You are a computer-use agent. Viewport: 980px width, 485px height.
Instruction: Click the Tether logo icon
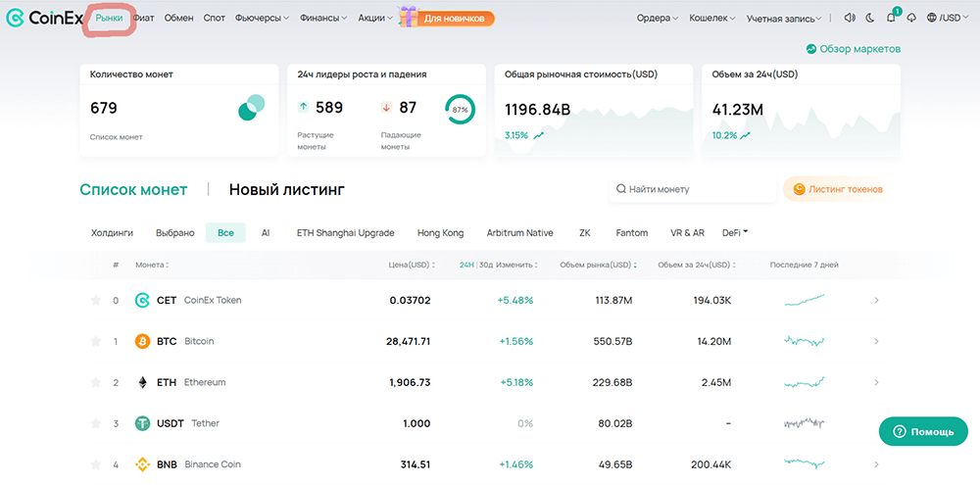[142, 423]
